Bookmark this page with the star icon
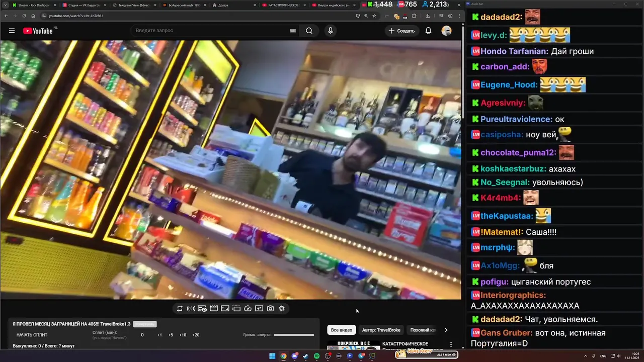The width and height of the screenshot is (644, 362). click(x=374, y=16)
